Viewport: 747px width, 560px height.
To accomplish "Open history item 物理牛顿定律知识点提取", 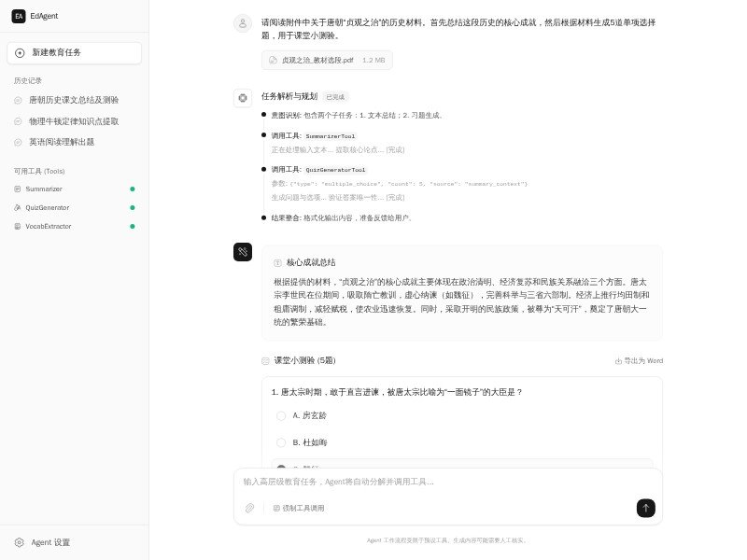I will click(73, 121).
